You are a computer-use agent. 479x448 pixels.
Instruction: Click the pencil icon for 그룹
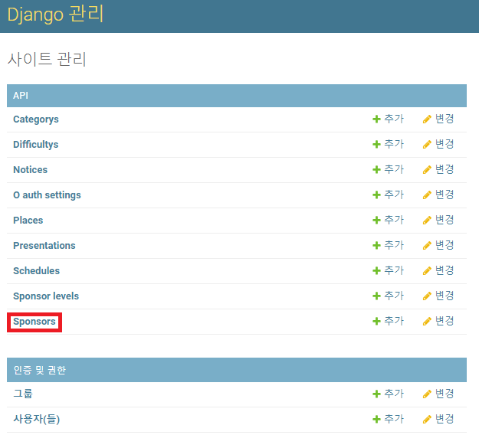coord(427,394)
